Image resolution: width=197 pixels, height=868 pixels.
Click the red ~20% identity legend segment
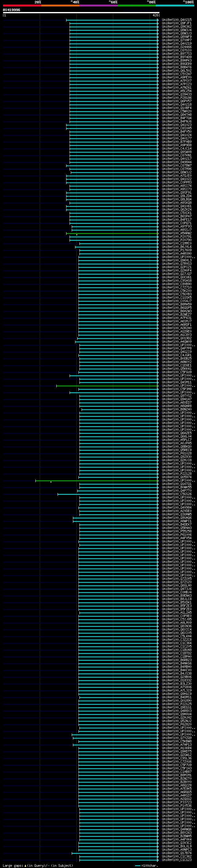(22, 6)
